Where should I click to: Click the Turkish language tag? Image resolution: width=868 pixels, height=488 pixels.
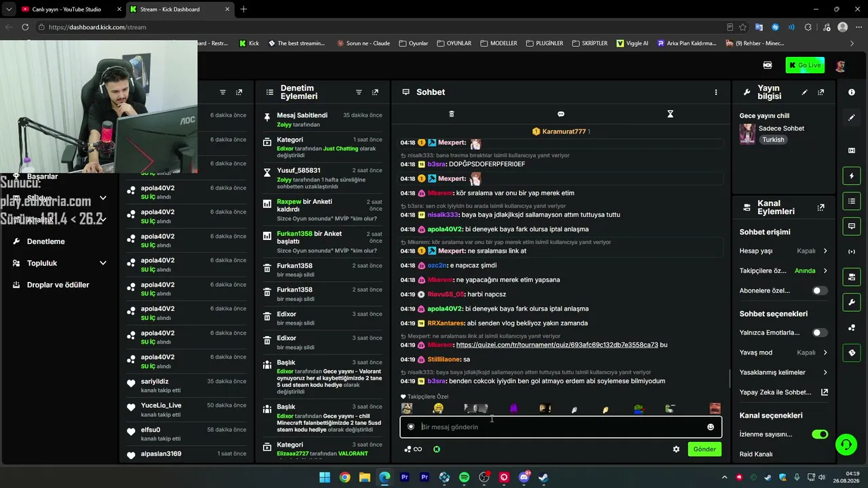[x=772, y=140]
